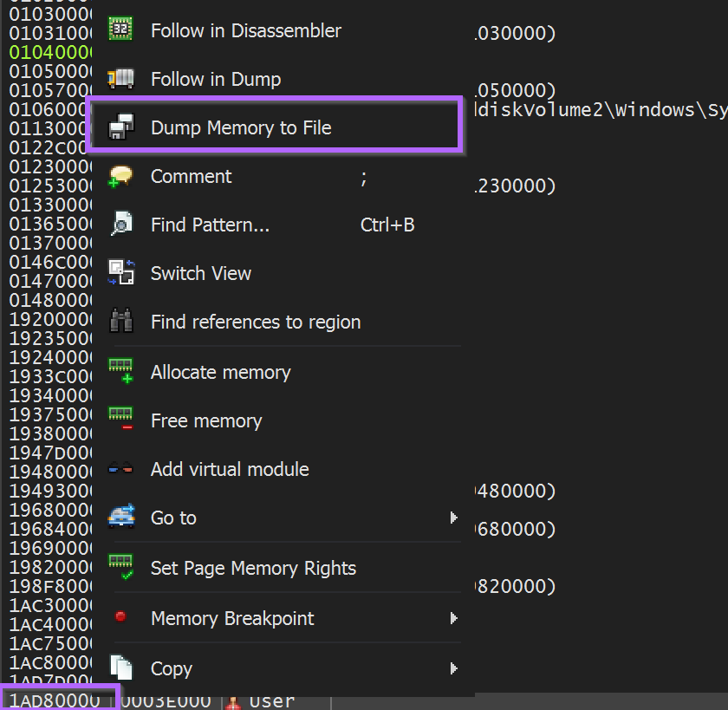Select memory row address 1AC7500
Viewport: 728px width, 710px height.
pos(50,643)
